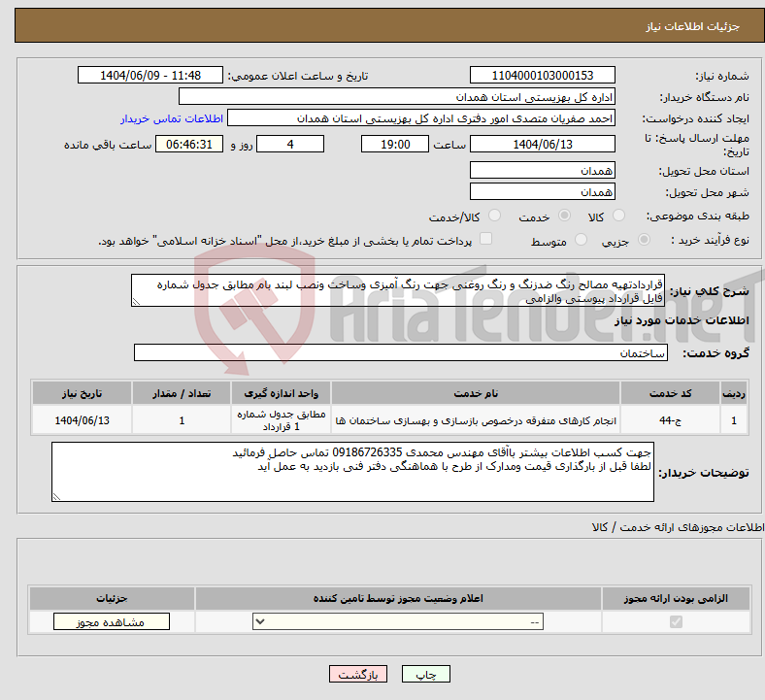Screen dimensions: 765x700
Task: Click the تعداد / مقدار column header
Action: click(182, 393)
